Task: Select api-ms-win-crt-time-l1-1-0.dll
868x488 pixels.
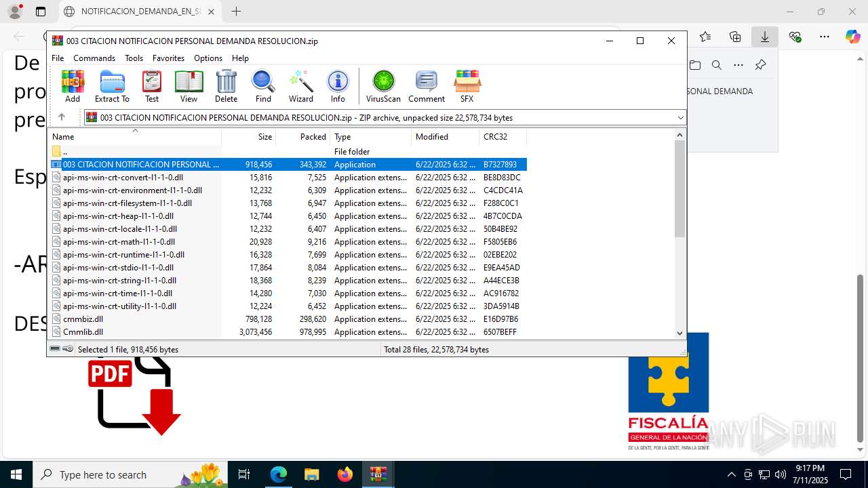Action: coord(288,293)
